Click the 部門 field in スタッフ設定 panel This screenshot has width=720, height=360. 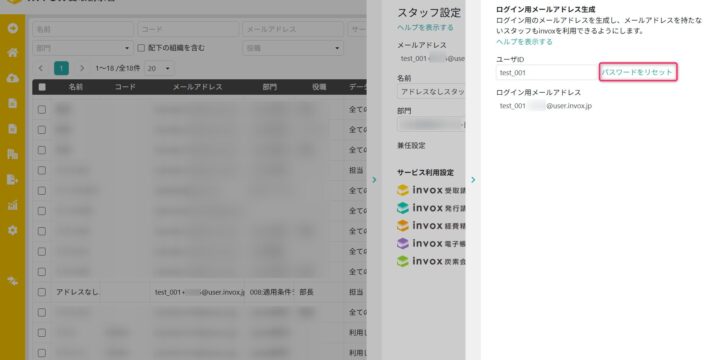tap(431, 124)
